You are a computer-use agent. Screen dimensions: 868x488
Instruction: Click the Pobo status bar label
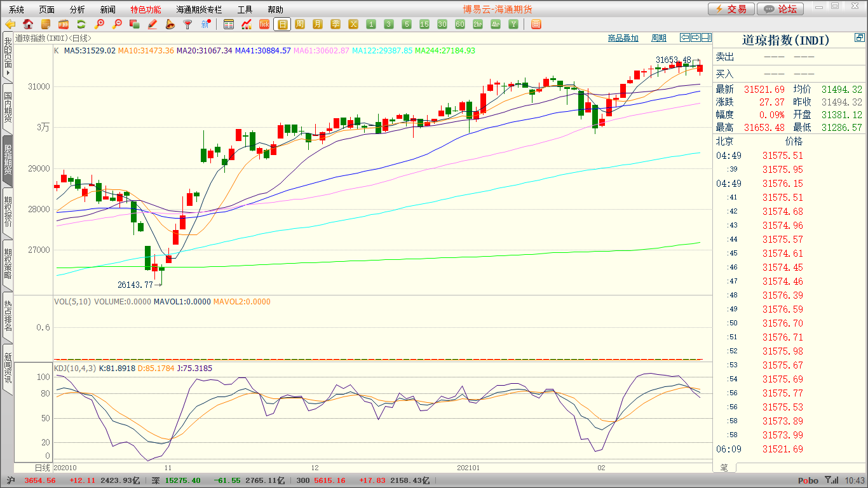(808, 481)
